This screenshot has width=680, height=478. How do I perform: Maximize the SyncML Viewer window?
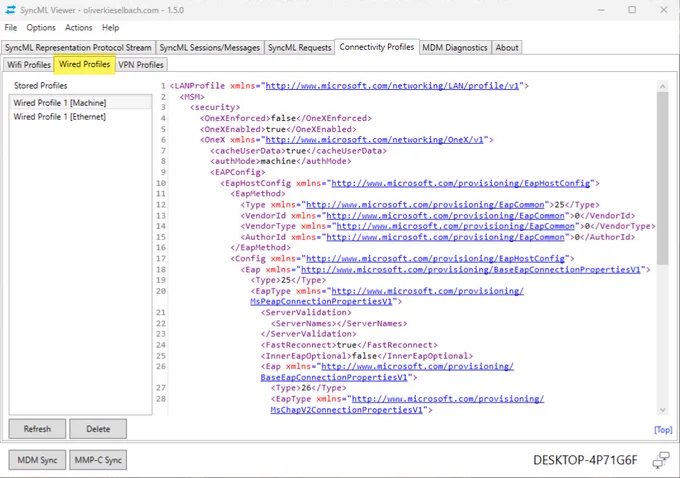click(632, 10)
